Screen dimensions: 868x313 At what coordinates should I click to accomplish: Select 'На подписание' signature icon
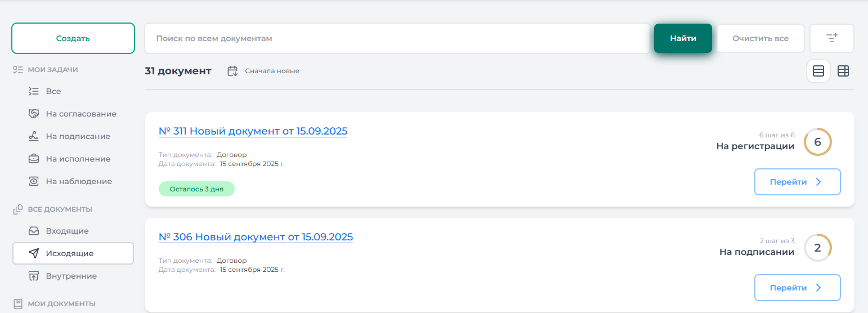tap(34, 136)
